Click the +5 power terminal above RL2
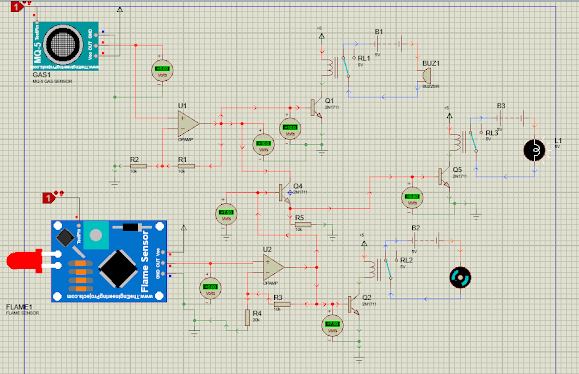The height and width of the screenshot is (374, 579). [x=364, y=243]
